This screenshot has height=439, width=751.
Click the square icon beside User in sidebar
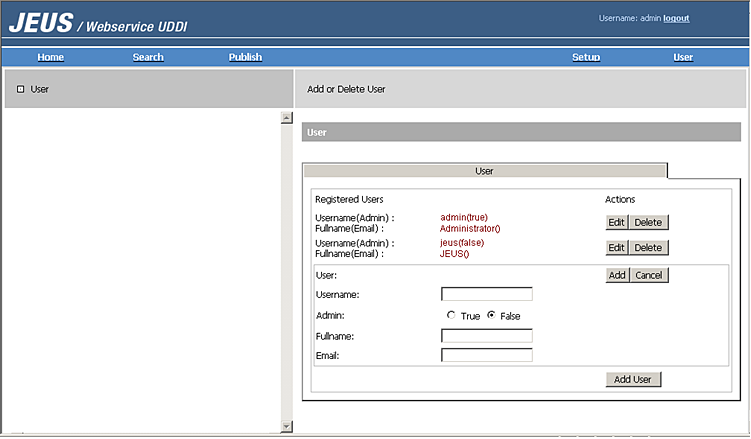20,89
